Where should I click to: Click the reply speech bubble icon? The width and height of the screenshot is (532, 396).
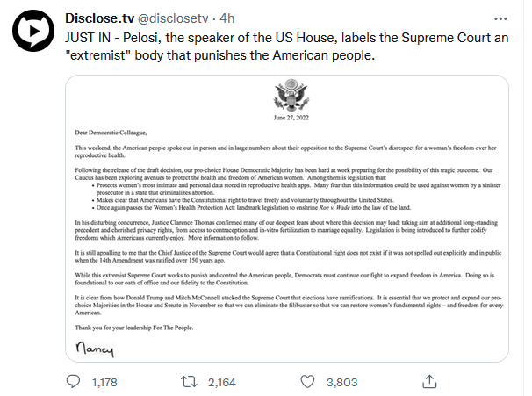coord(75,382)
